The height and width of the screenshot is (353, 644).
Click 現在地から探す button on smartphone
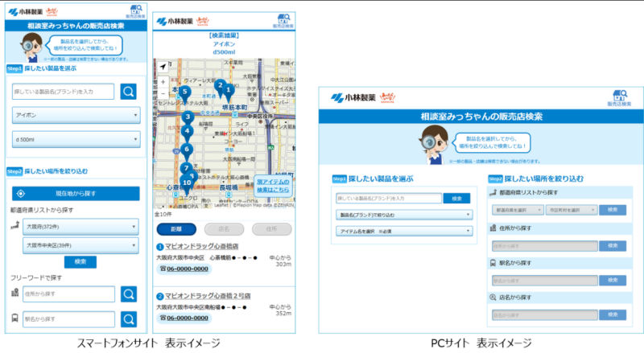coord(76,193)
